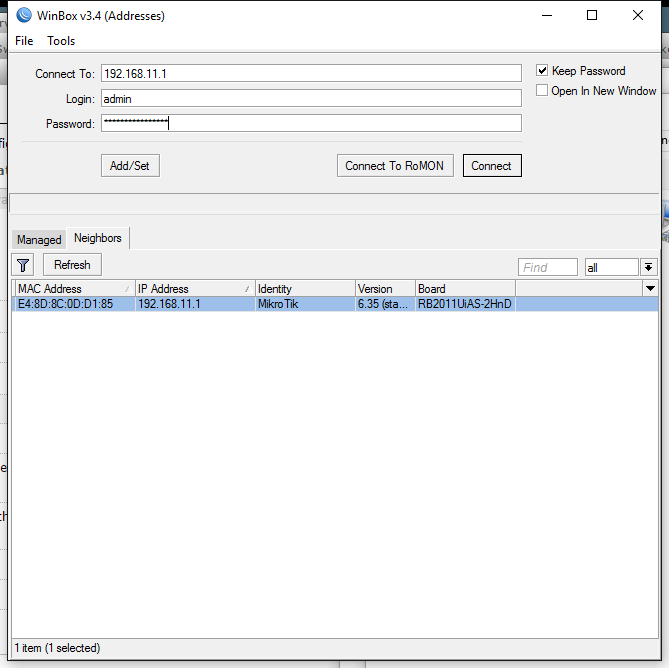The height and width of the screenshot is (668, 669).
Task: Click the Password input field
Action: point(311,123)
